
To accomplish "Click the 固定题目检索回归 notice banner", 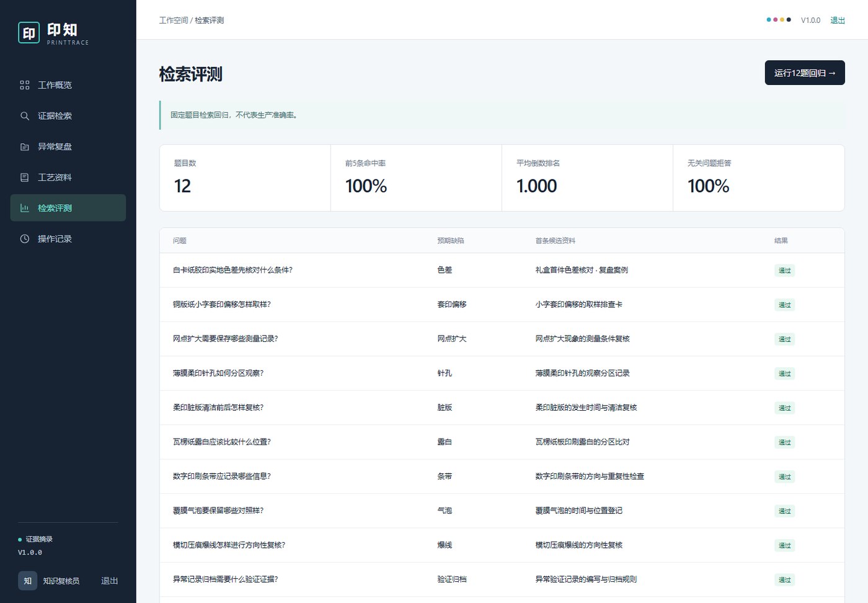I will pos(502,115).
